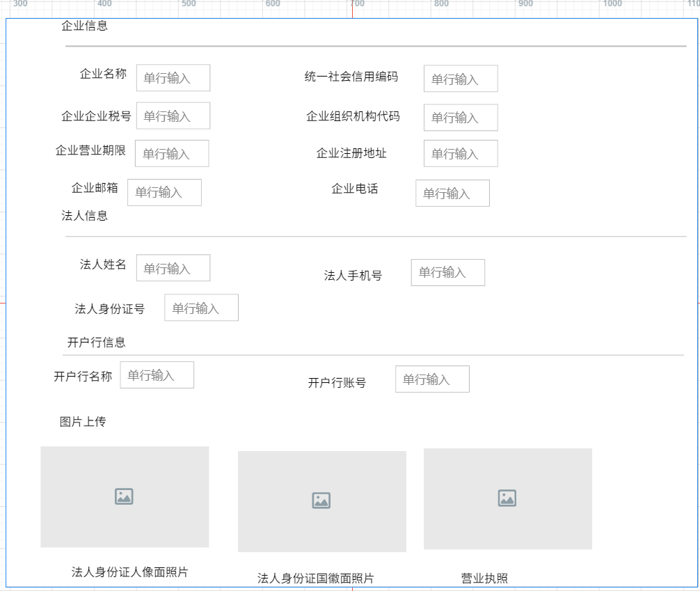Viewport: 700px width, 591px height.
Task: Select the 图片上传 section label
Action: pyautogui.click(x=83, y=421)
